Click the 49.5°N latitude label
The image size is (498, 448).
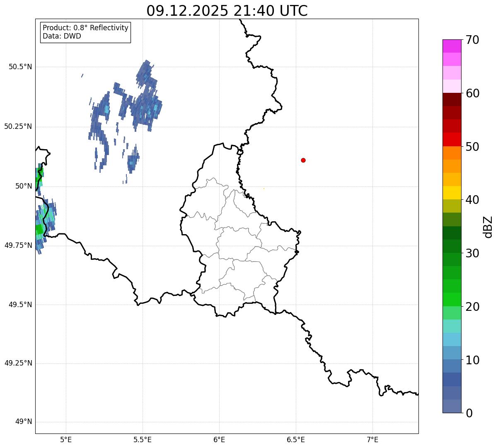click(20, 305)
